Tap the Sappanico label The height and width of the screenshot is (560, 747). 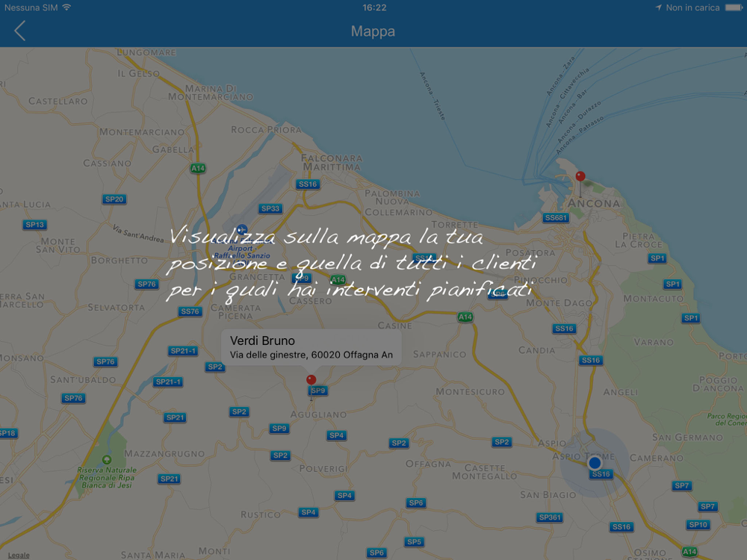pos(439,354)
